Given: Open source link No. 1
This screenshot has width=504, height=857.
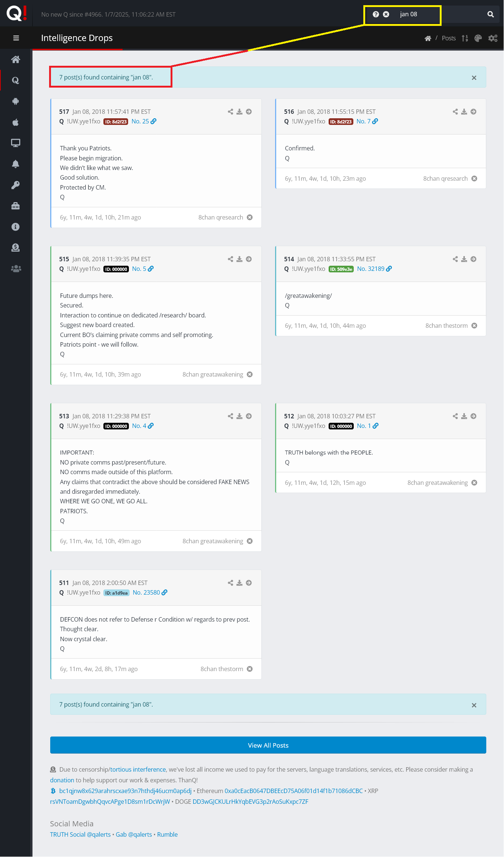Looking at the screenshot, I should pyautogui.click(x=368, y=426).
